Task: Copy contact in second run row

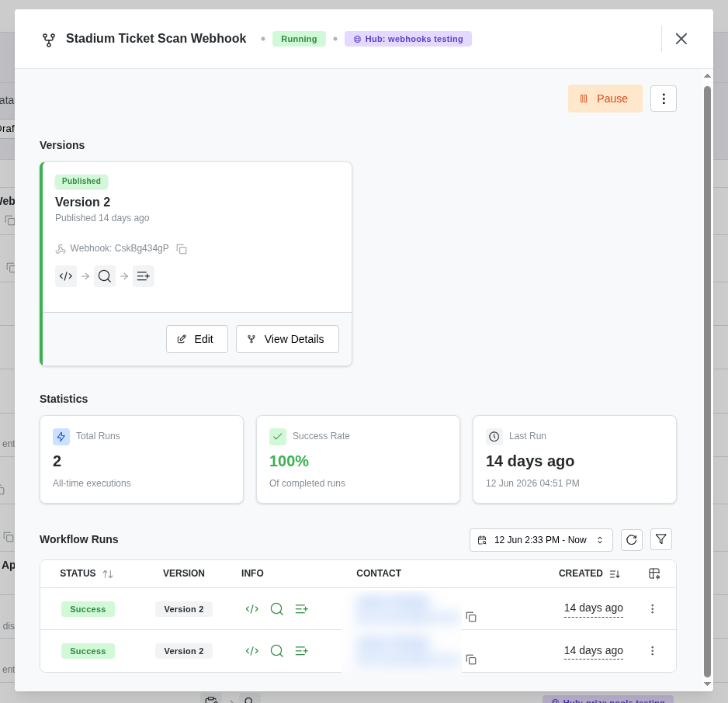Action: [471, 660]
